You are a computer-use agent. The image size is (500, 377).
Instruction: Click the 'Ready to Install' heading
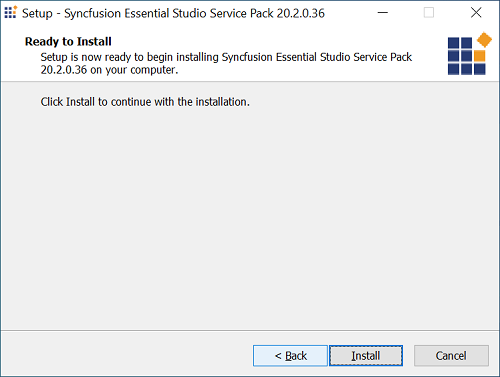[x=68, y=41]
